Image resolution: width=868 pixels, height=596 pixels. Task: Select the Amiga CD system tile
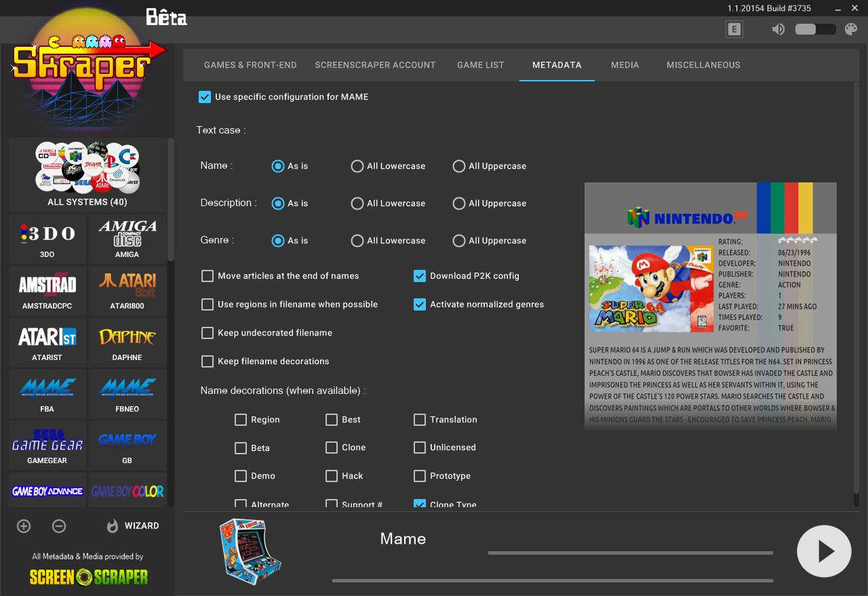pos(127,239)
